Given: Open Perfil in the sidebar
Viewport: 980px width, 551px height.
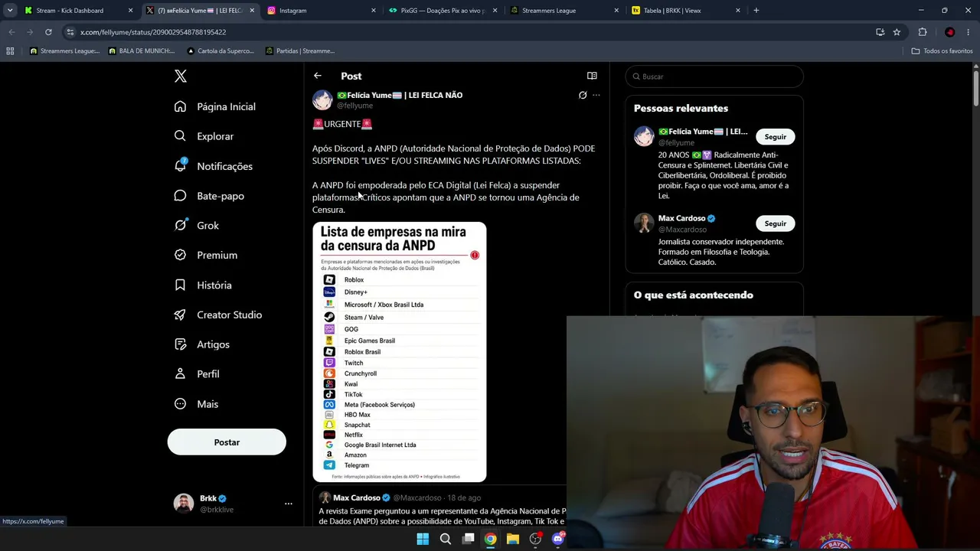Looking at the screenshot, I should pos(198,374).
